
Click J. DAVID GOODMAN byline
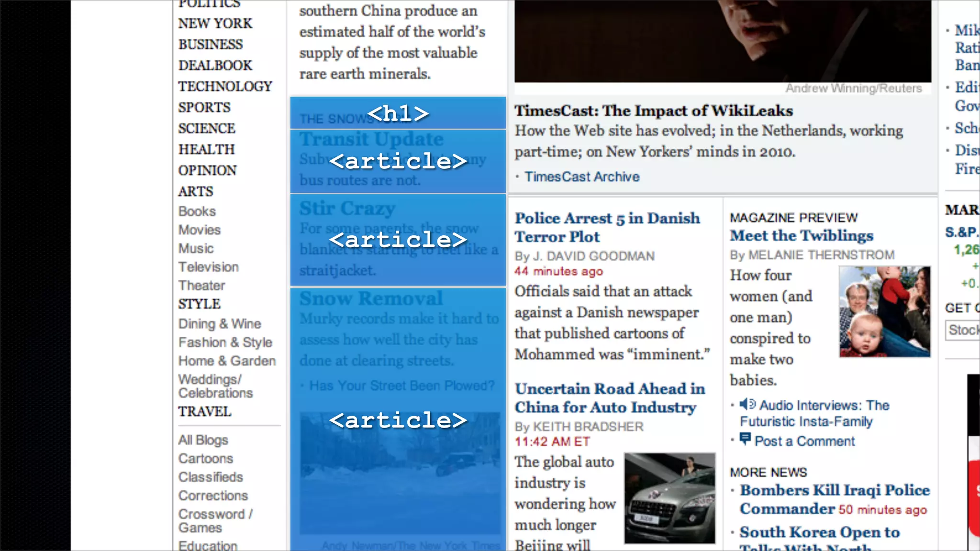click(x=594, y=256)
